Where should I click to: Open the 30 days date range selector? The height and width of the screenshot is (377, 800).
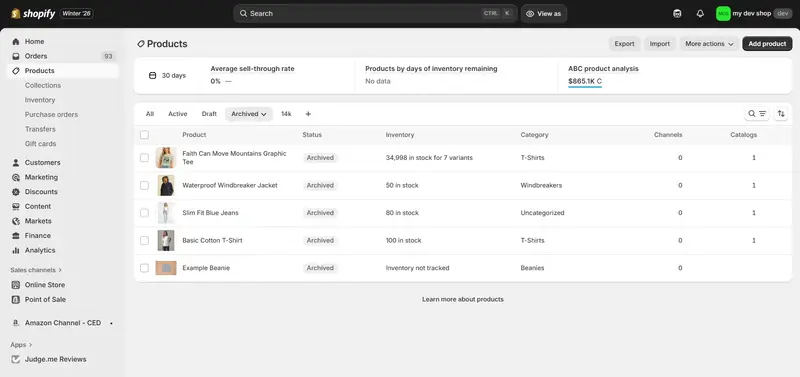(167, 76)
